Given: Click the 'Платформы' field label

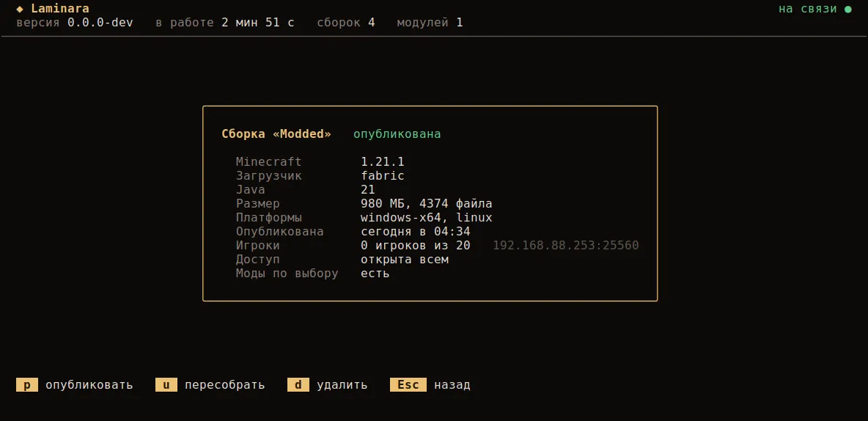Looking at the screenshot, I should [x=268, y=218].
